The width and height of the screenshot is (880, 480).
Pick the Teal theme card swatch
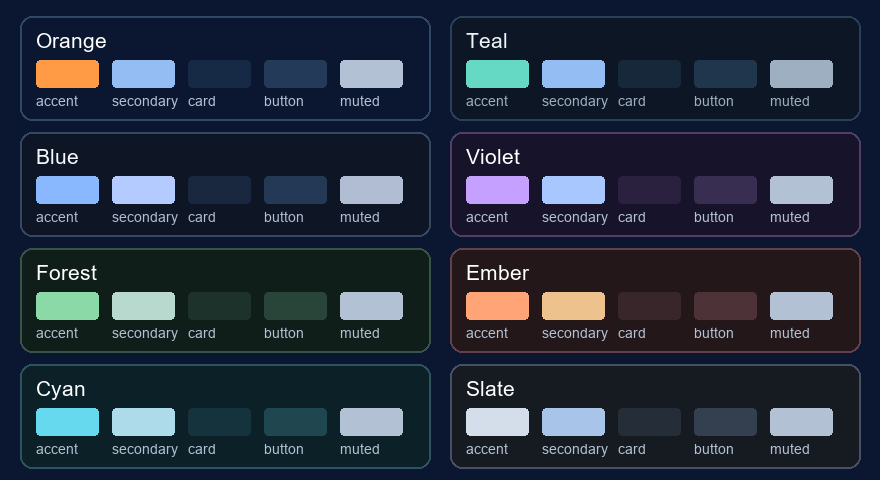click(649, 74)
